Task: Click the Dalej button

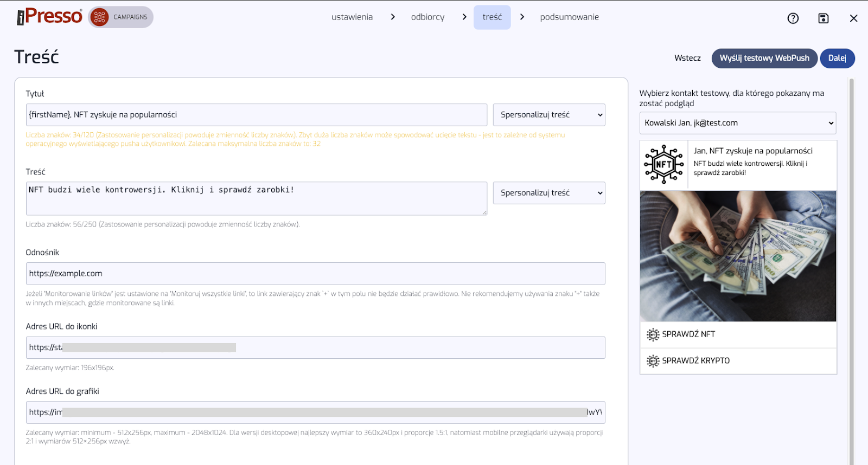Action: pos(837,58)
